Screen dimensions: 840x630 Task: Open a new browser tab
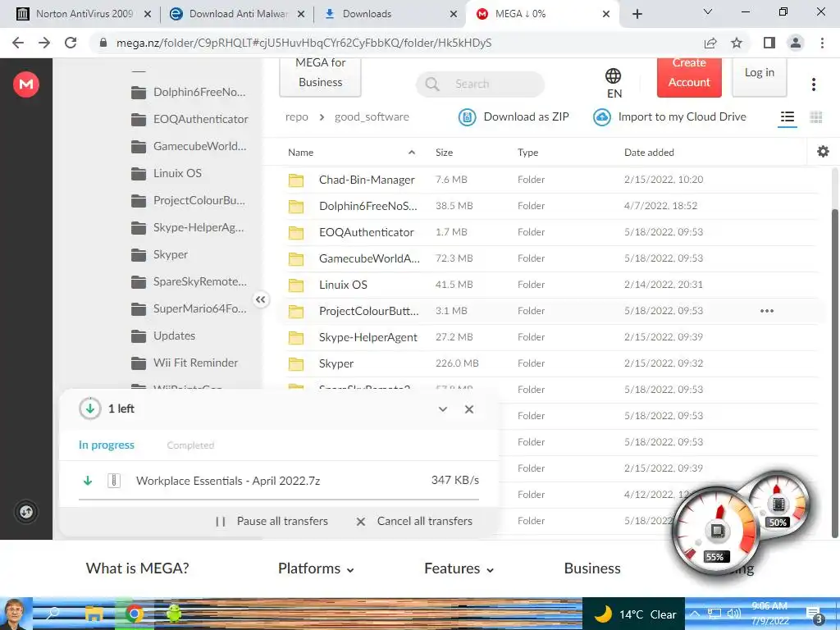click(x=637, y=14)
